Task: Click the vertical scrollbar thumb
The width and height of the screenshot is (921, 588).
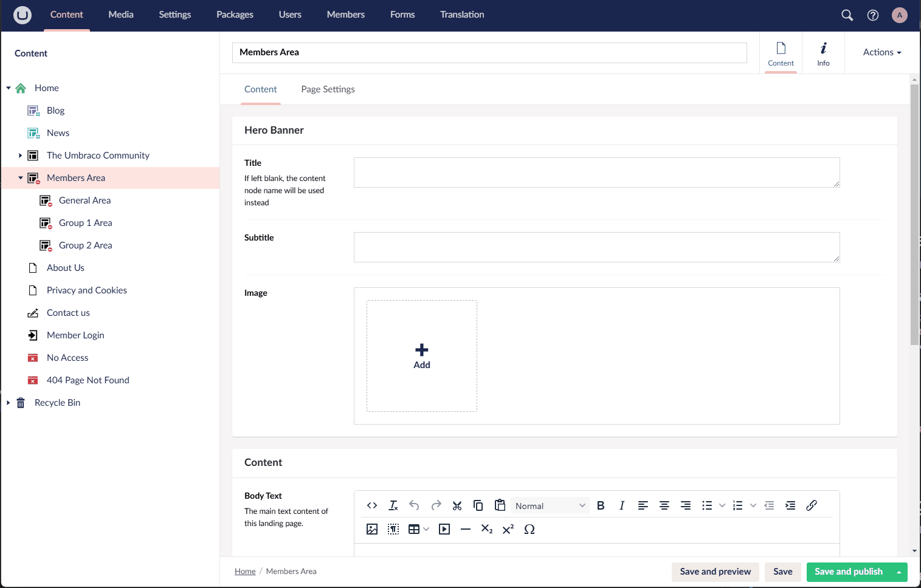Action: point(914,214)
